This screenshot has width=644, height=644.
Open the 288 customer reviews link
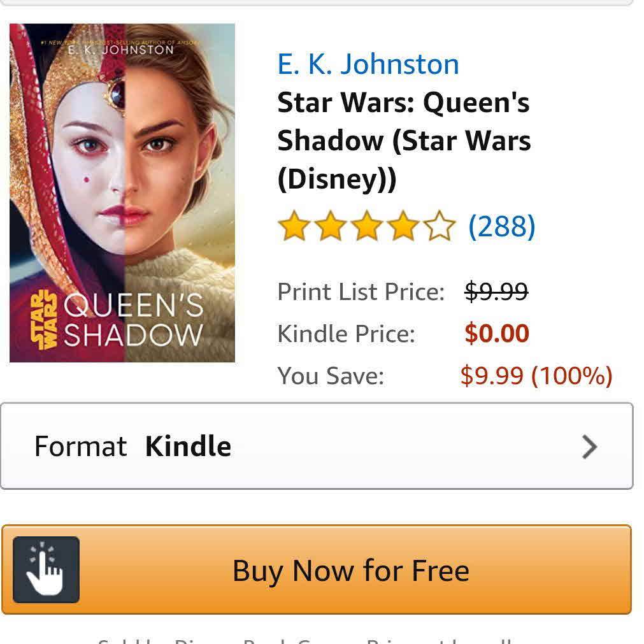(502, 226)
